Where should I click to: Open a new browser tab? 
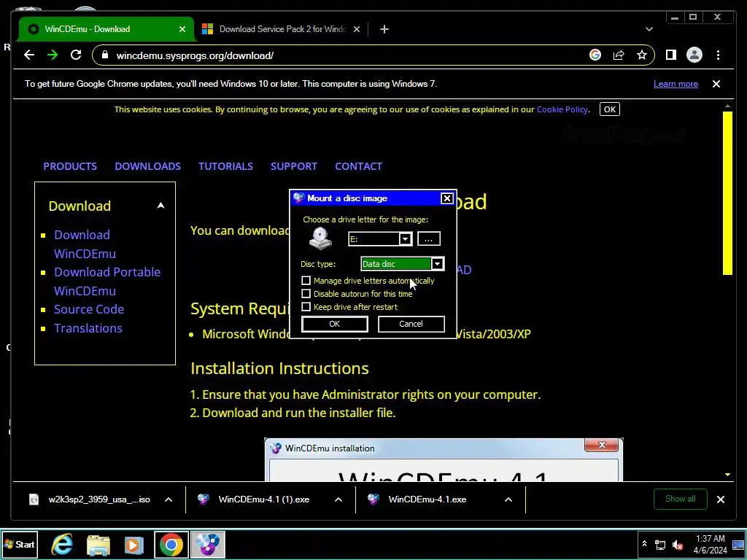[x=384, y=29]
